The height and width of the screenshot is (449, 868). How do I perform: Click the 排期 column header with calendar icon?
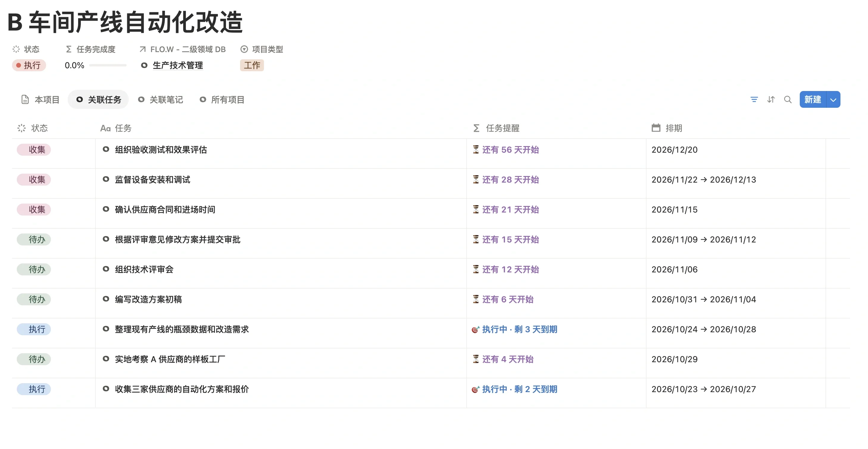(667, 128)
